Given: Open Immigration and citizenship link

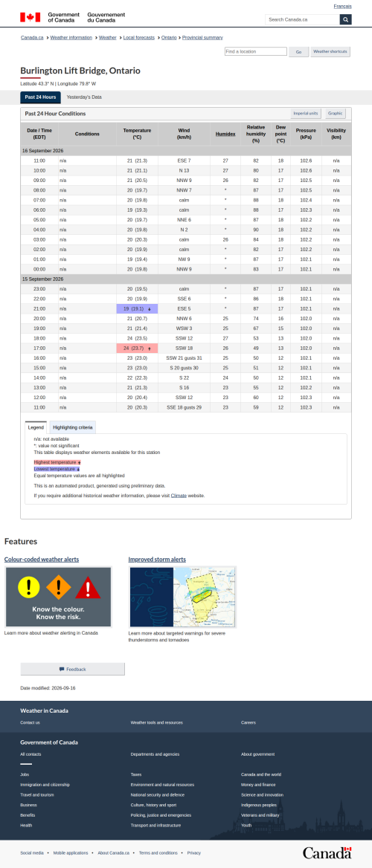Looking at the screenshot, I should click(x=45, y=785).
